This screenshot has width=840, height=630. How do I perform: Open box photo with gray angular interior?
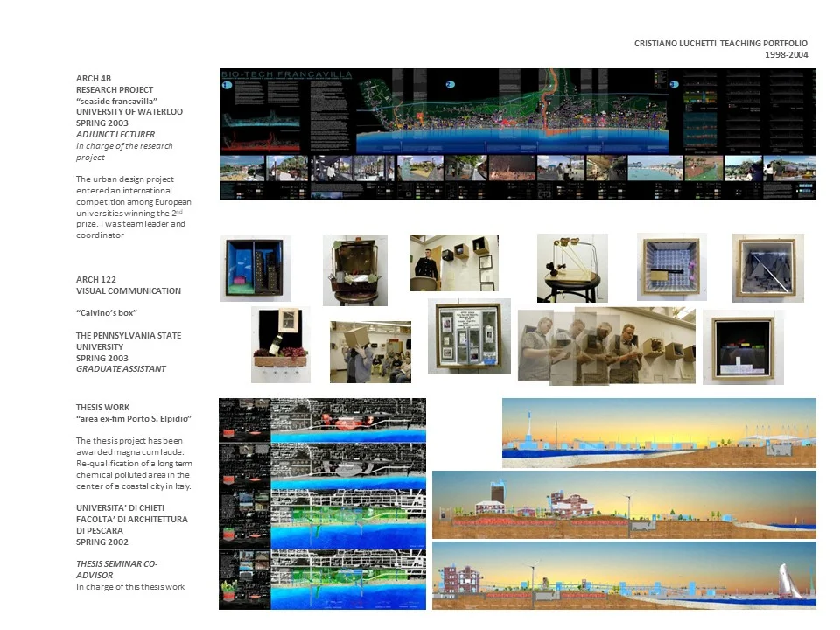pos(767,268)
